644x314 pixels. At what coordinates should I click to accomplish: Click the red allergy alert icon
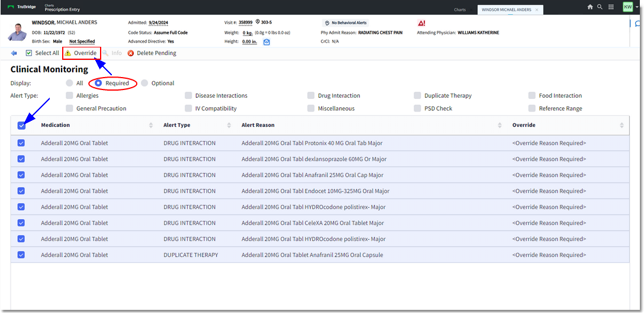421,23
